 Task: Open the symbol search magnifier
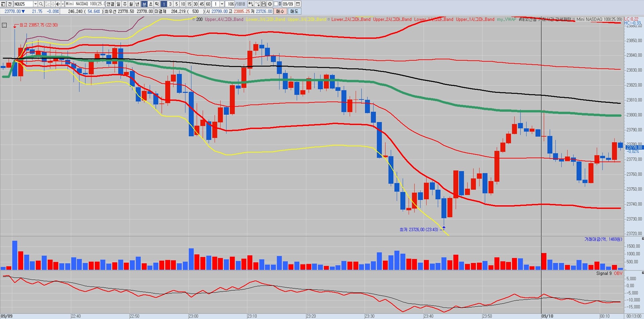coord(41,4)
